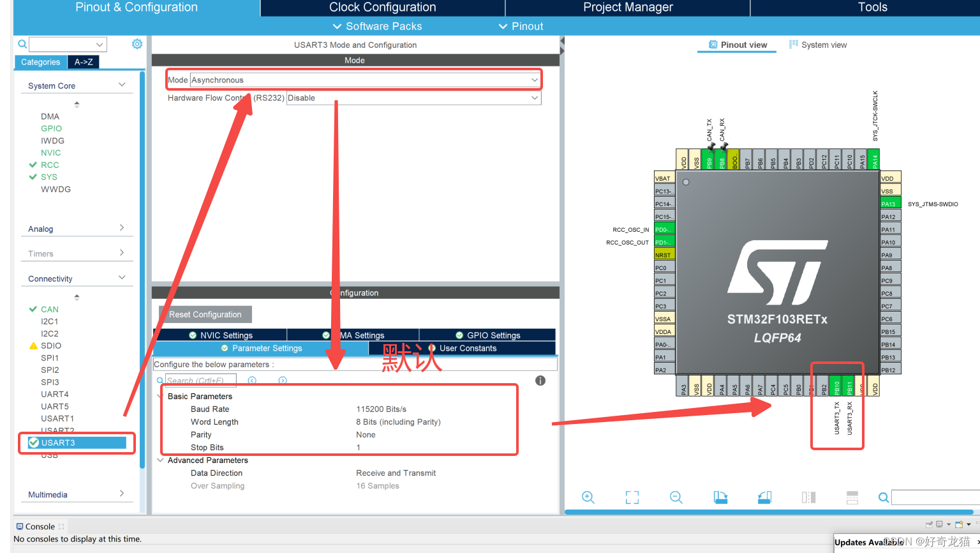The image size is (980, 553).
Task: Expand the Multimedia category
Action: (x=122, y=494)
